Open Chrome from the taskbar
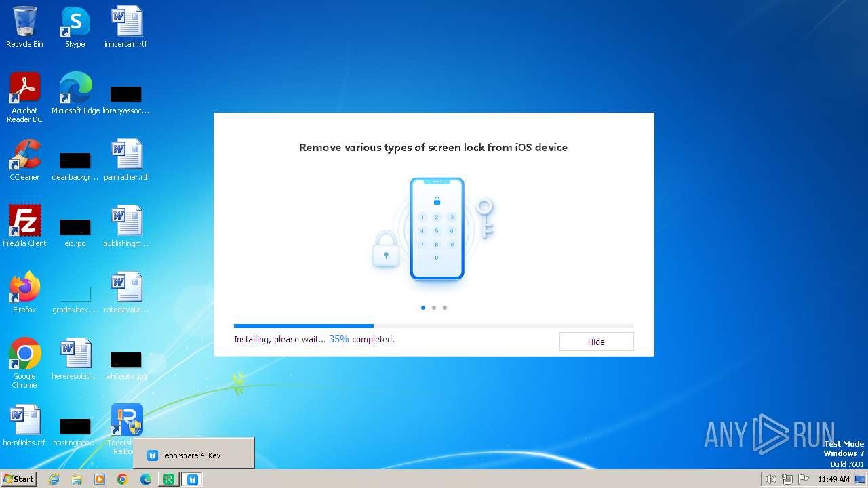 (x=123, y=479)
